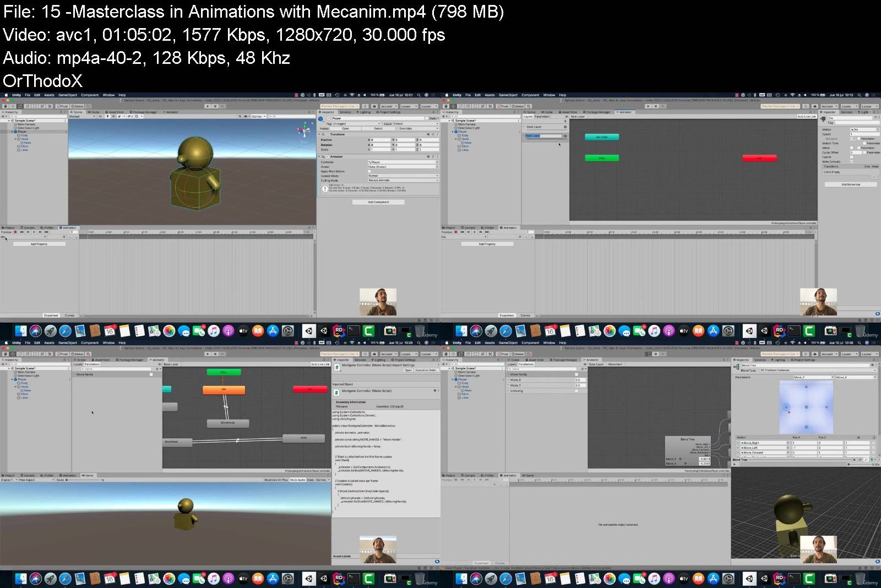
Task: Add new animator layer in top-right frame
Action: pyautogui.click(x=565, y=121)
